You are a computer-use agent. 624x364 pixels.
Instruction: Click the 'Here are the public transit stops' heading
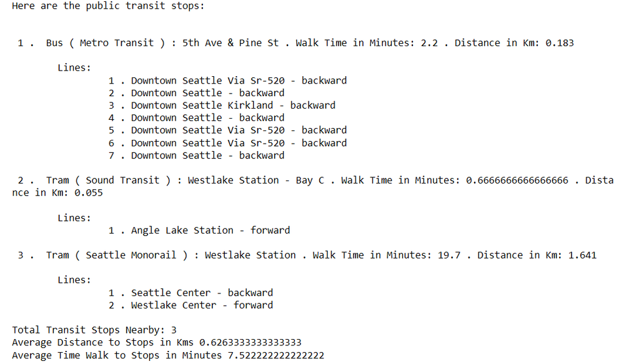tap(108, 6)
